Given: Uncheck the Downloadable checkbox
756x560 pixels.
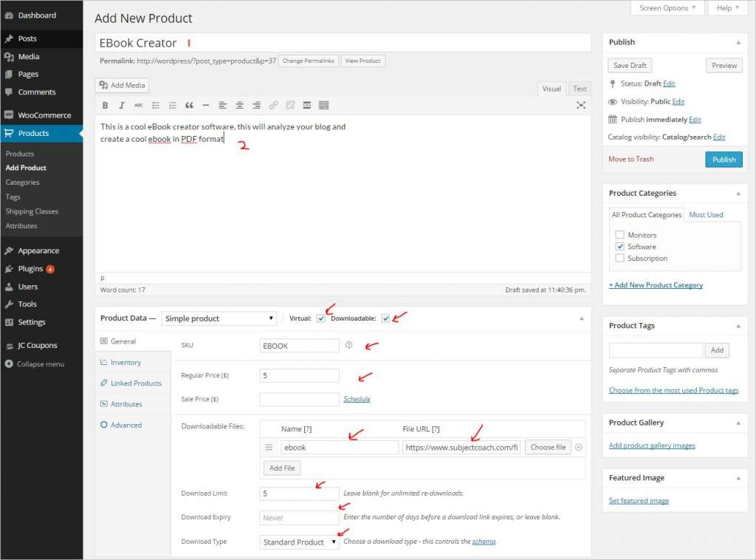Looking at the screenshot, I should point(385,318).
